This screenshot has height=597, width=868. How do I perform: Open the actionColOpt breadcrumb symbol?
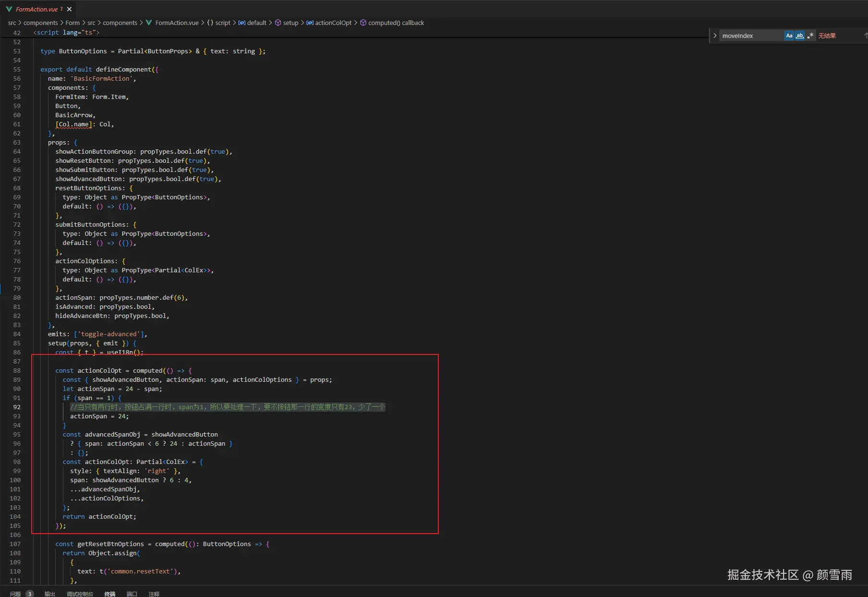pos(333,23)
